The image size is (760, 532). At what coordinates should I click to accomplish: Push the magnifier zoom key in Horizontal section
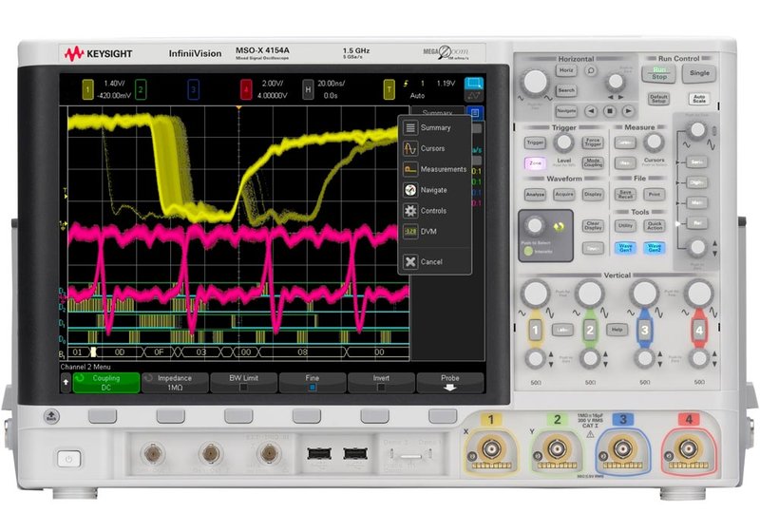[591, 70]
